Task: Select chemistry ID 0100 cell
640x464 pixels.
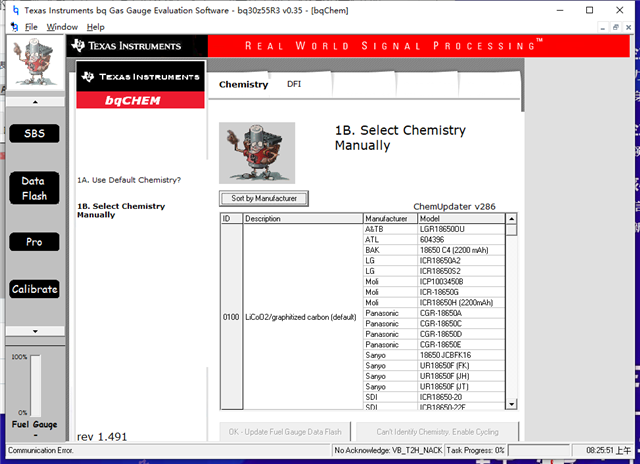Action: (231, 317)
